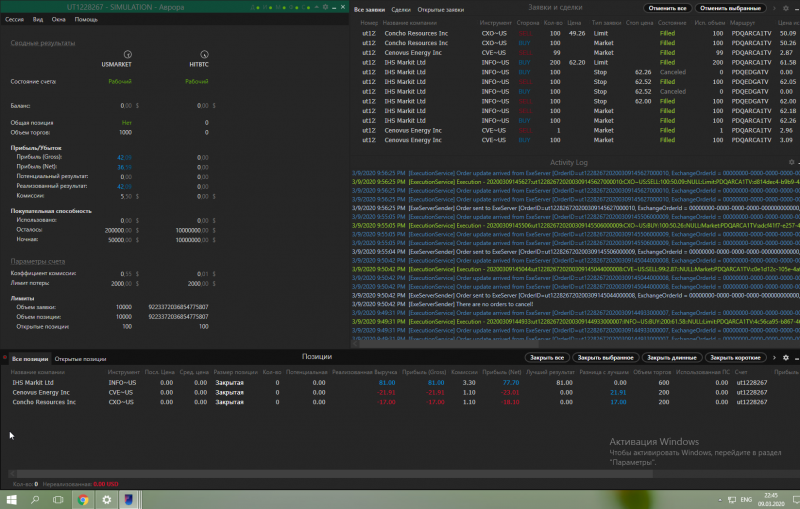
Task: Select the Все позиции tab
Action: pos(30,359)
